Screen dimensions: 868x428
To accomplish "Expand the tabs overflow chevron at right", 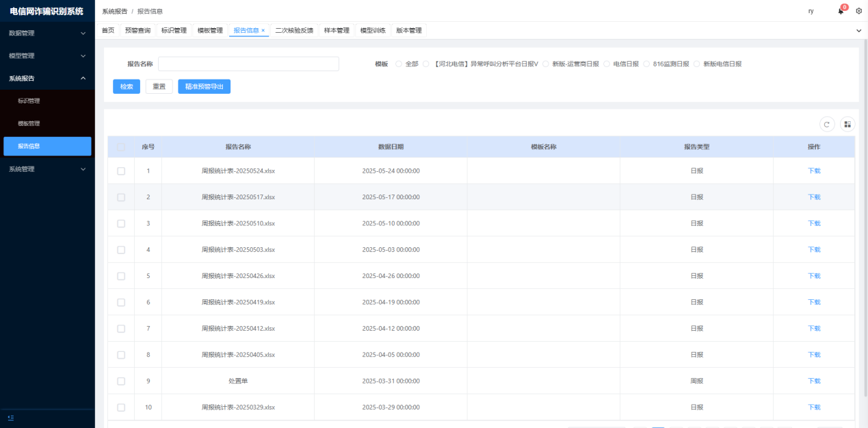I will pos(859,31).
